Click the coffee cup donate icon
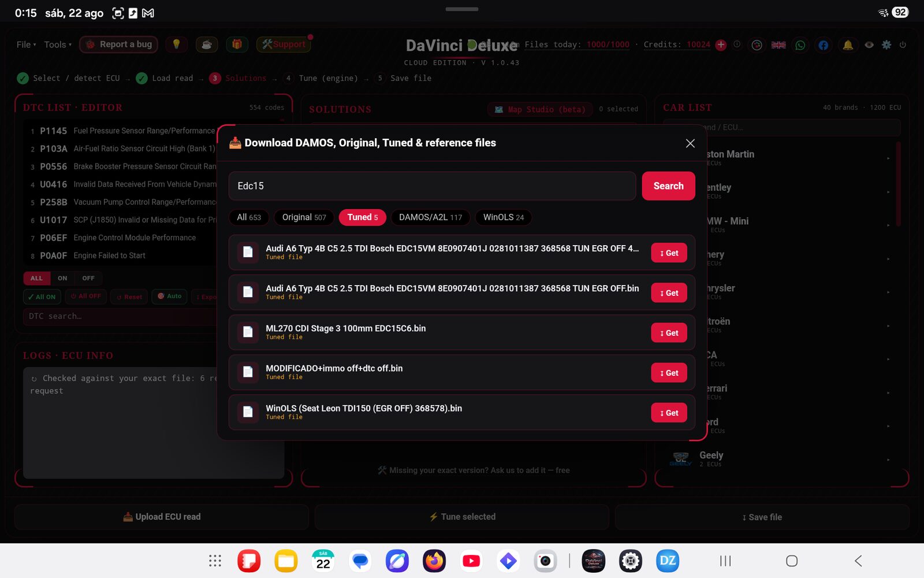This screenshot has height=578, width=924. click(207, 45)
